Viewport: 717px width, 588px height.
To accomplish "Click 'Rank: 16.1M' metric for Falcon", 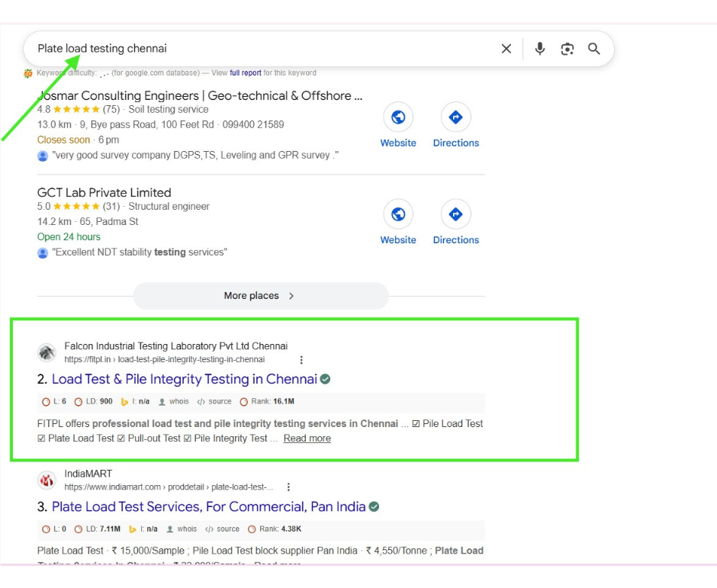I will [x=268, y=401].
